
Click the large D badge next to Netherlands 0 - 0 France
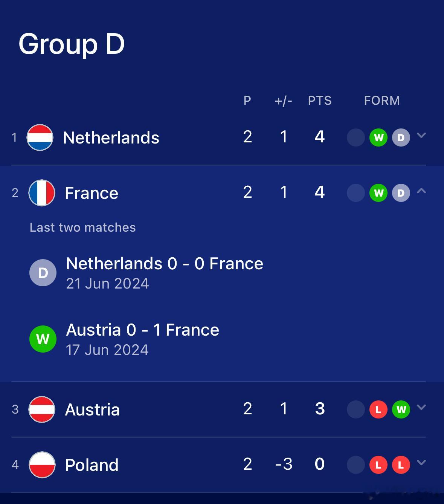tap(43, 273)
